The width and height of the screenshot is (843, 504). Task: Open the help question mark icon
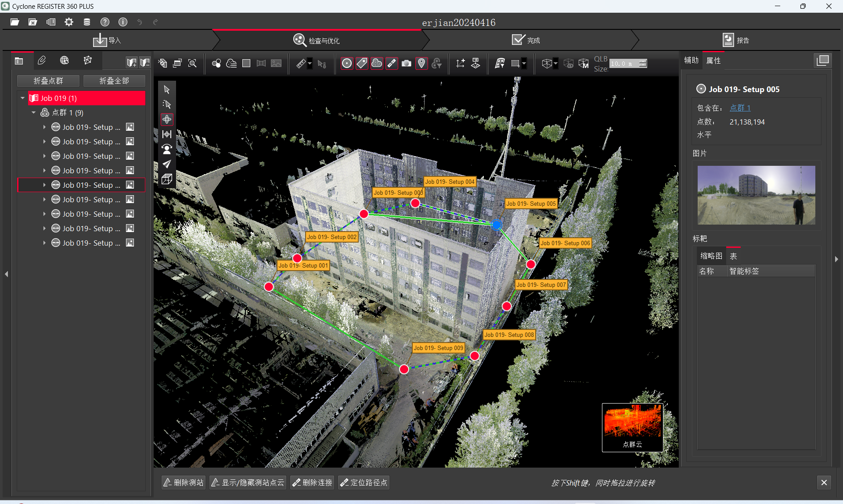point(105,22)
